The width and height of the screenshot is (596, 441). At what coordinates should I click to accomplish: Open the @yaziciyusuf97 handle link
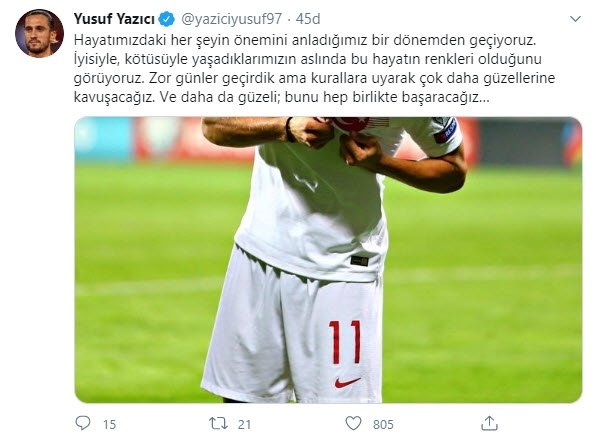click(231, 19)
